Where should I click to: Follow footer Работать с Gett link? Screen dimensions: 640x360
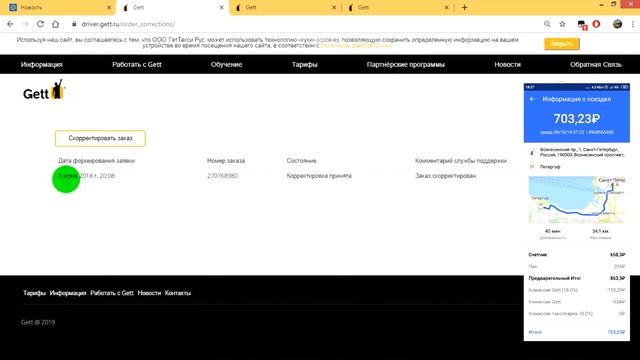112,293
